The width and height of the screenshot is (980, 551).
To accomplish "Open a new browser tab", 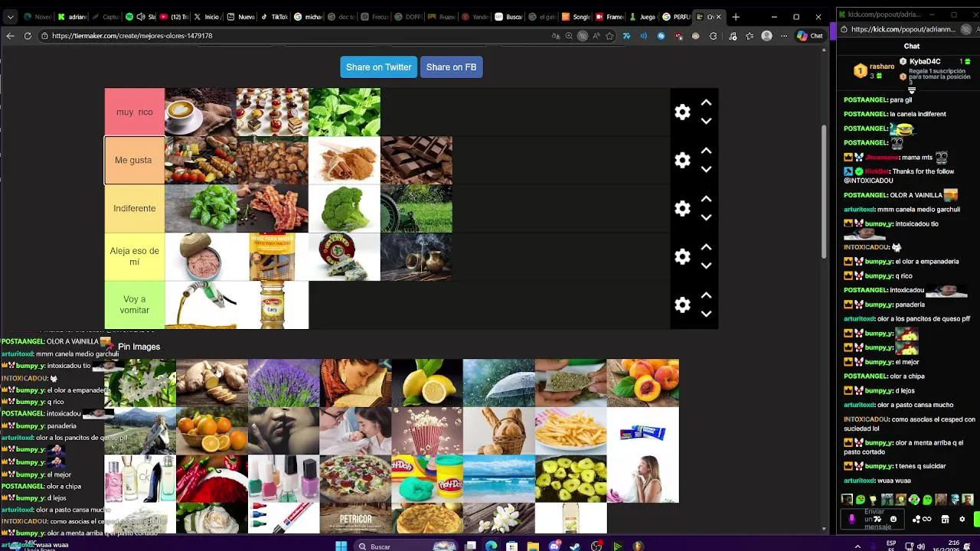I will click(x=736, y=17).
